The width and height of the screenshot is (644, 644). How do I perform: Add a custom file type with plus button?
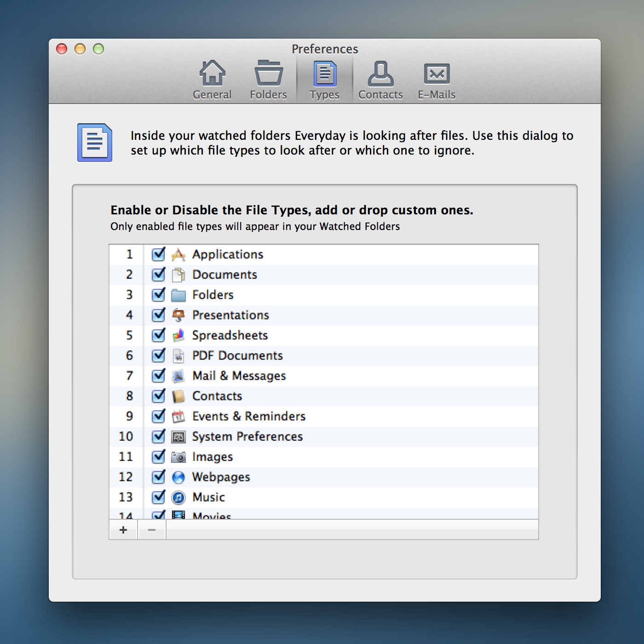123,529
